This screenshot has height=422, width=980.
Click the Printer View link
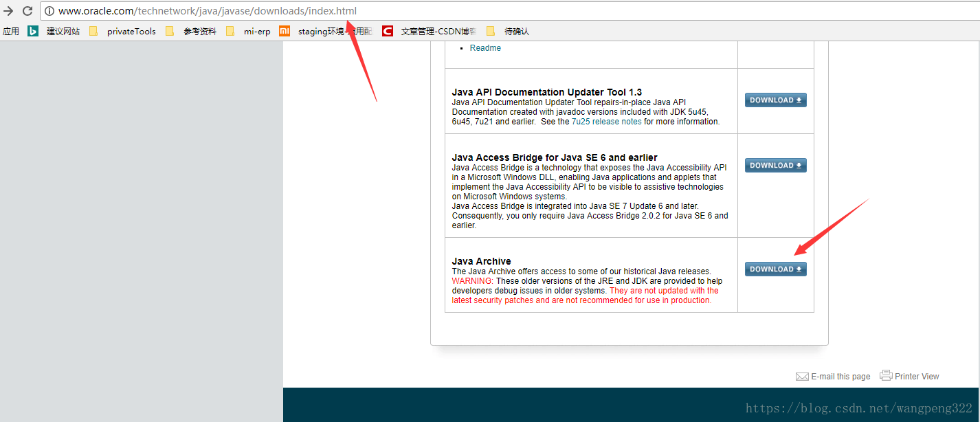tap(917, 377)
